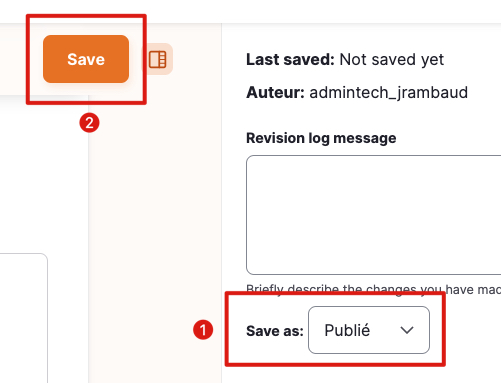Viewport: 501px width, 383px height.
Task: Click the Save text on the orange button
Action: [86, 59]
